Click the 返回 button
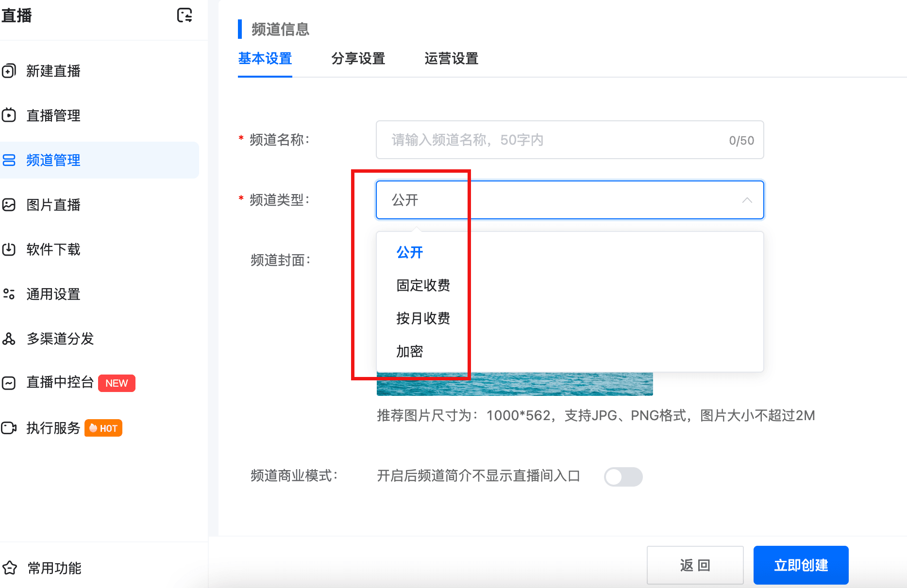This screenshot has width=907, height=588. tap(695, 565)
